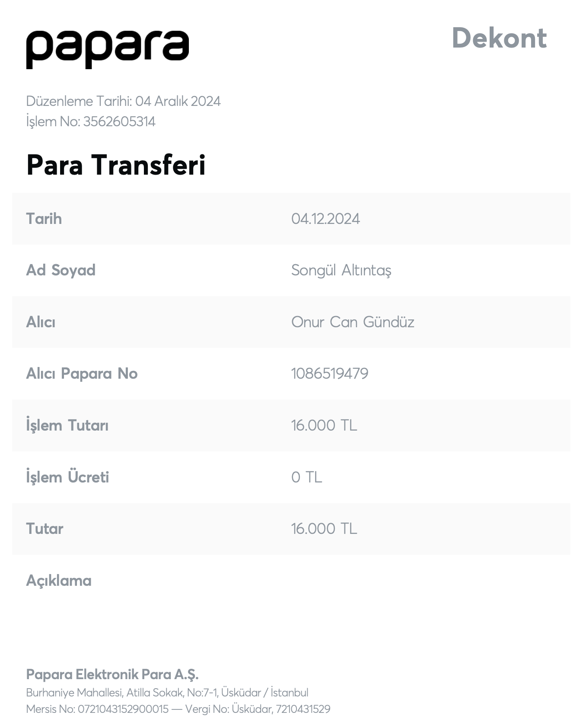Select the Mersis No footer line
Image resolution: width=586 pixels, height=728 pixels.
pos(178,709)
